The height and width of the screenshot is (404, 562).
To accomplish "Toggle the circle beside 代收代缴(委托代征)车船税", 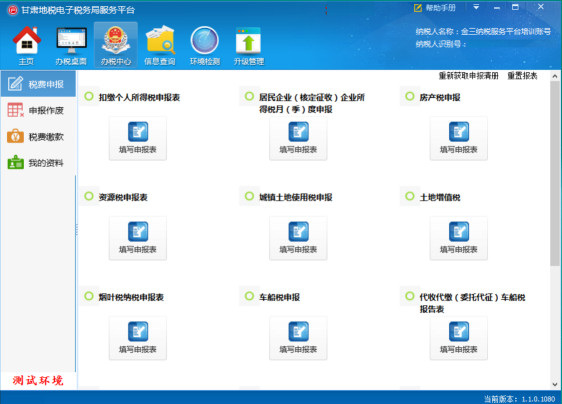I will click(x=410, y=296).
